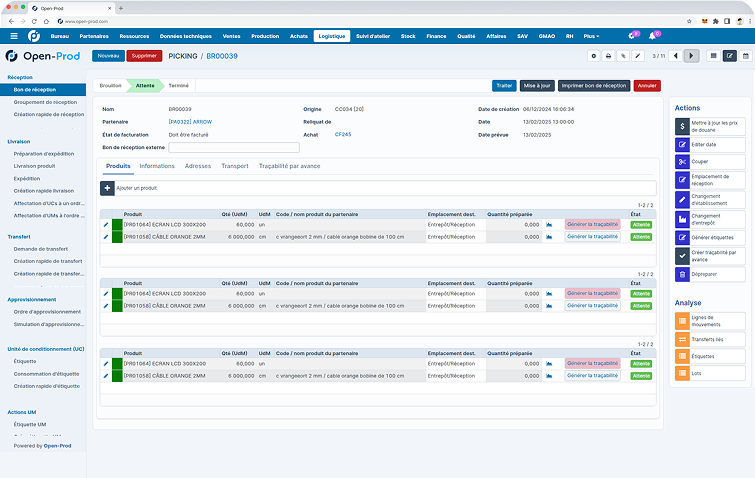755x478 pixels.
Task: Click the Bon de réception externe input field
Action: (x=234, y=147)
